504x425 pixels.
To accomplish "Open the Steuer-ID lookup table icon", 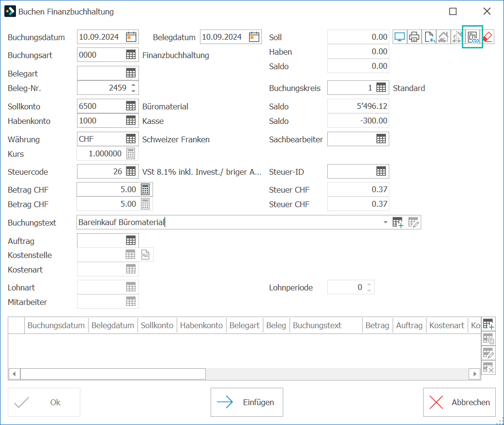I will coord(381,171).
